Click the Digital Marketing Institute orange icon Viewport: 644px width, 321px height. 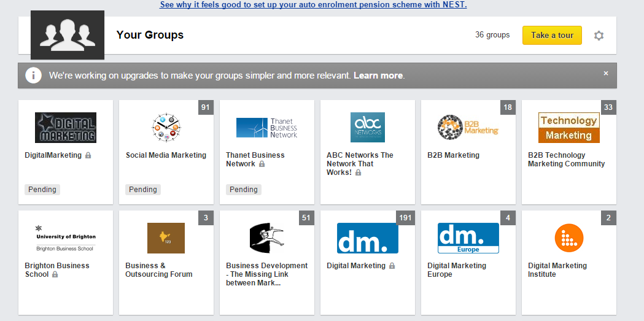coord(569,238)
